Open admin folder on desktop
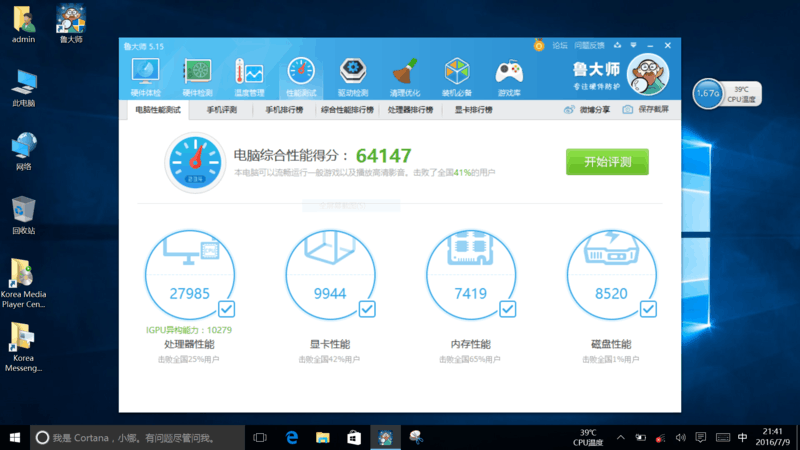800x450 pixels. click(23, 24)
